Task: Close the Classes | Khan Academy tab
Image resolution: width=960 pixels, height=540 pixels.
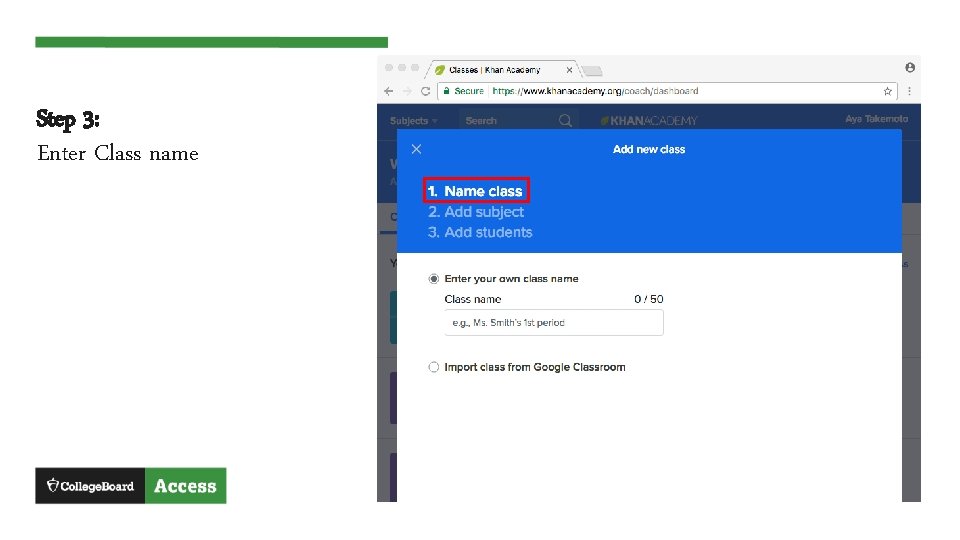Action: tap(569, 70)
